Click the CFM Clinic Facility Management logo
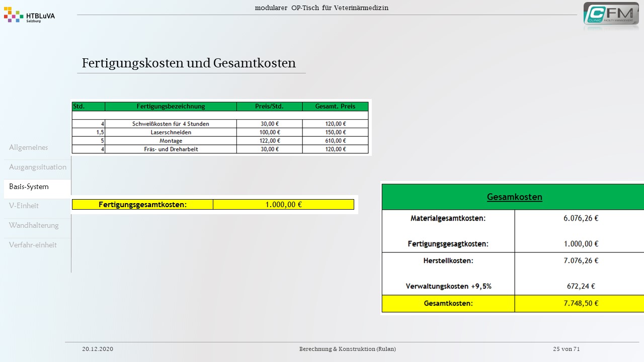The image size is (644, 362). (x=611, y=14)
